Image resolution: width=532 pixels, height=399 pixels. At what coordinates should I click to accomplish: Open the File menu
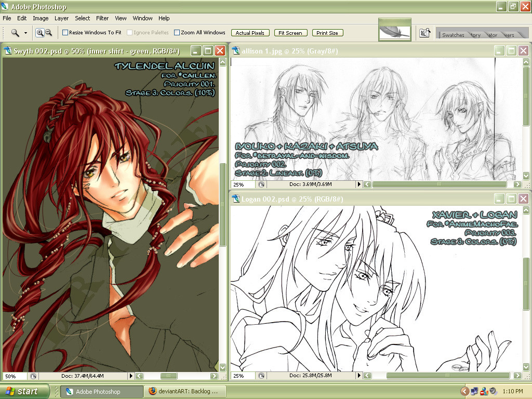coord(7,18)
